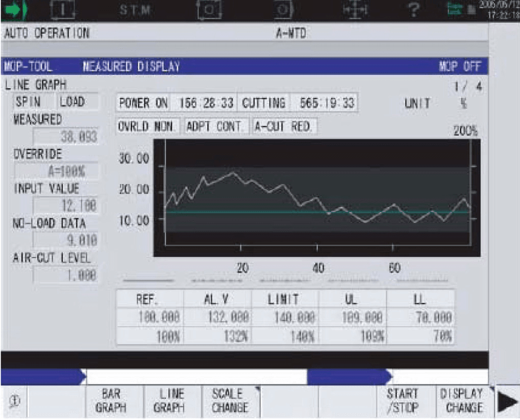Image resolution: width=520 pixels, height=420 pixels.
Task: Click the right arrow next-menu icon
Action: coord(507,402)
